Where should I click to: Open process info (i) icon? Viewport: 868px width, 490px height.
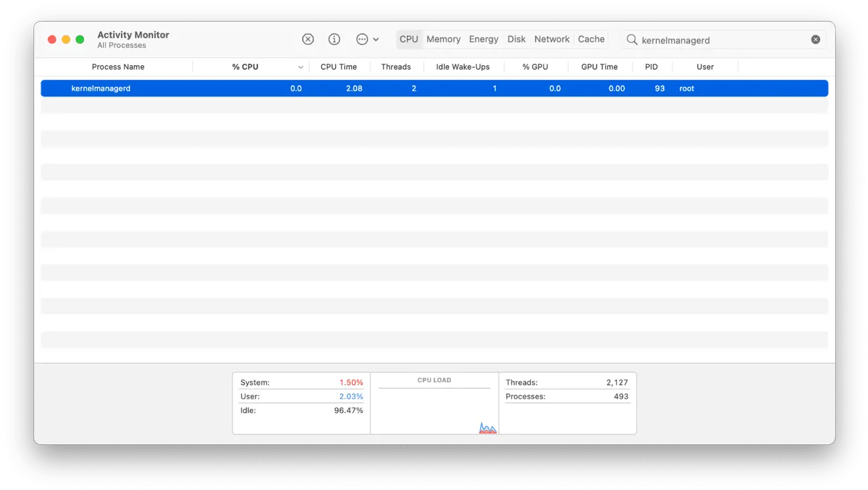pos(334,39)
